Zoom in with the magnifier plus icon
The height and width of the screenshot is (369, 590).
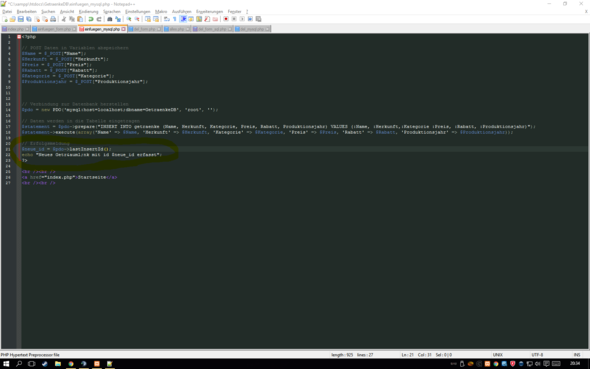pos(129,19)
